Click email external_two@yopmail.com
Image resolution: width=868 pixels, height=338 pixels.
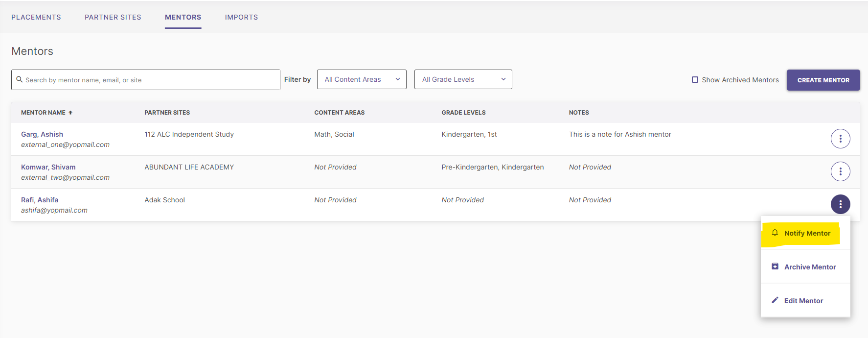(x=65, y=177)
